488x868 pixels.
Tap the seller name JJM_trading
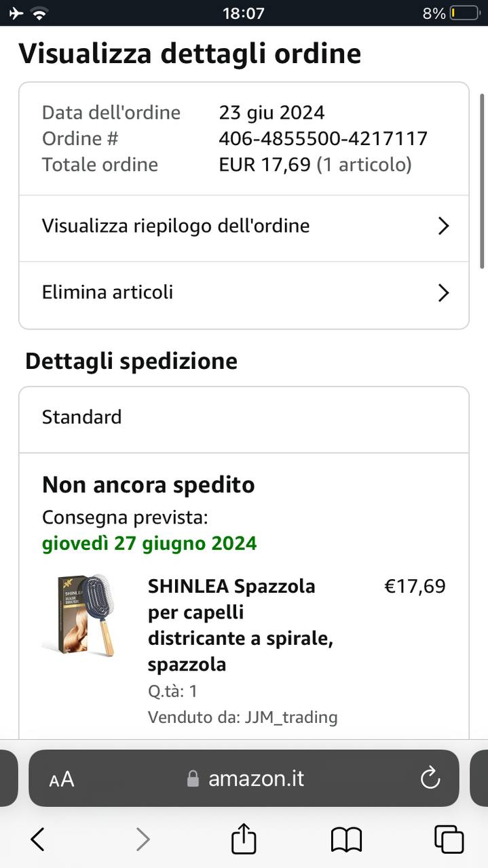click(290, 717)
